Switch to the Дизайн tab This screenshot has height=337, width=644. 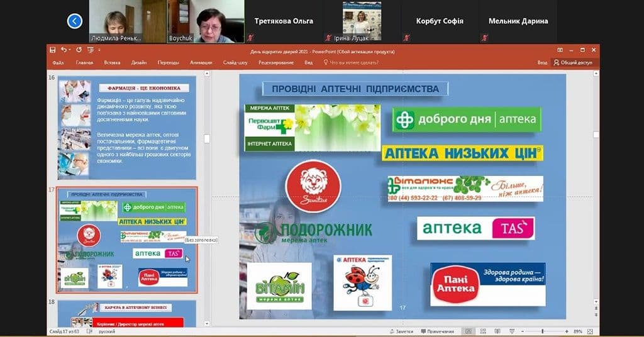tap(139, 63)
